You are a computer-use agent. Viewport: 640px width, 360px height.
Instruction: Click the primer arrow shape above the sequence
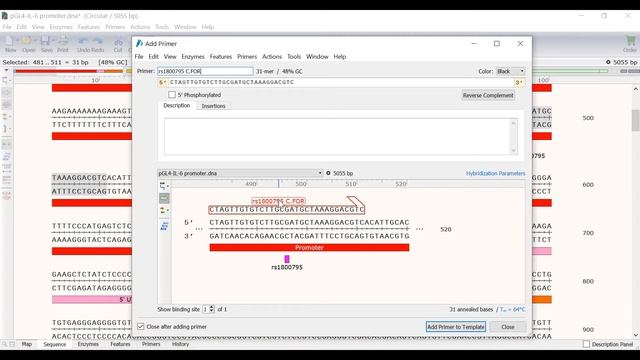[x=356, y=201]
